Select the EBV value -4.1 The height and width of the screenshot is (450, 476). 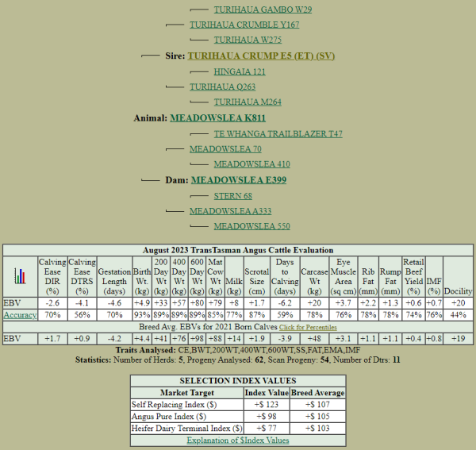pos(82,303)
